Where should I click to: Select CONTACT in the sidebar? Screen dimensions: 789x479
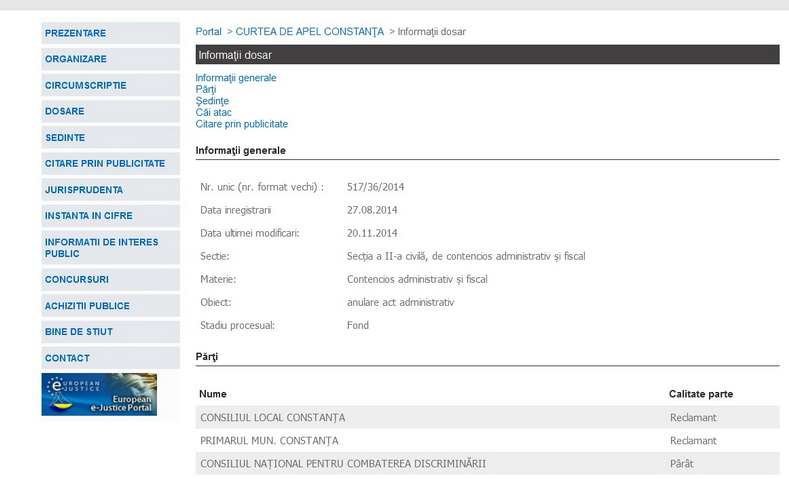[67, 357]
